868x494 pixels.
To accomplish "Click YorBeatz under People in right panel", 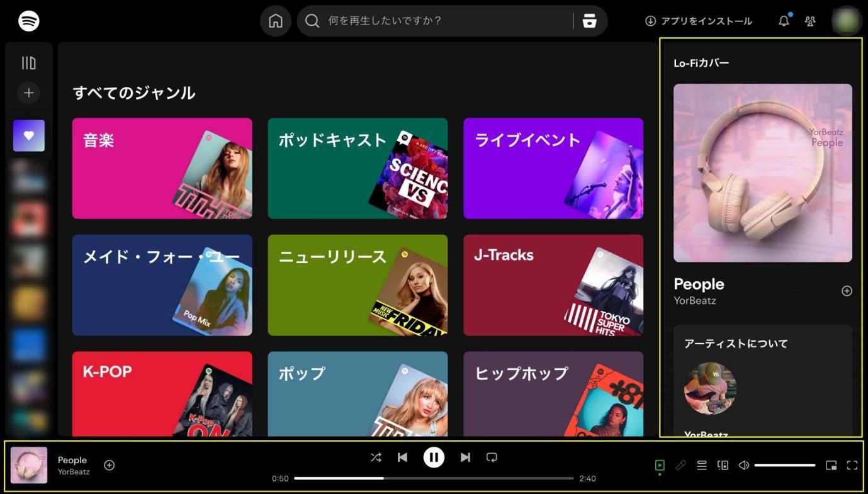I will click(x=695, y=300).
